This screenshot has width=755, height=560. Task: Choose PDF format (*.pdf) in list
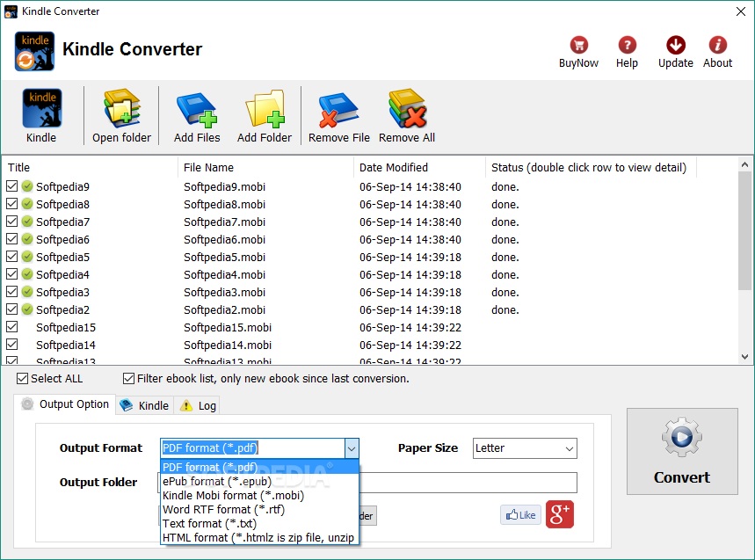(260, 467)
